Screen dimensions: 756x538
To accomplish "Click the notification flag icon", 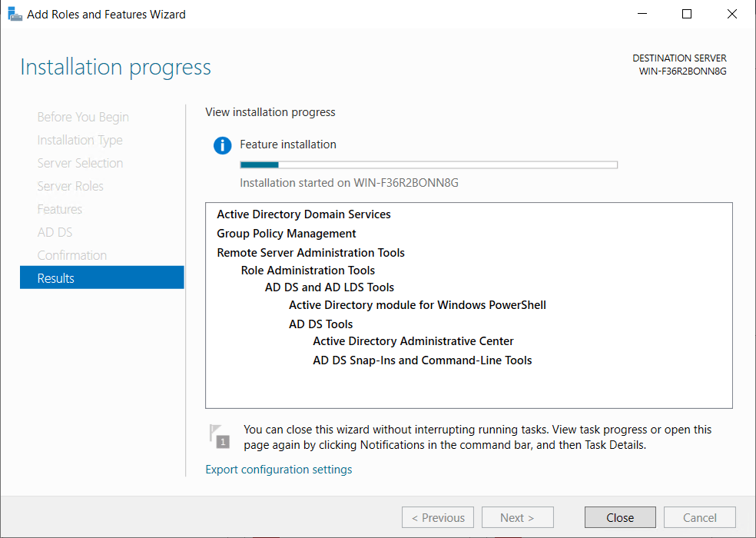I will (x=219, y=435).
